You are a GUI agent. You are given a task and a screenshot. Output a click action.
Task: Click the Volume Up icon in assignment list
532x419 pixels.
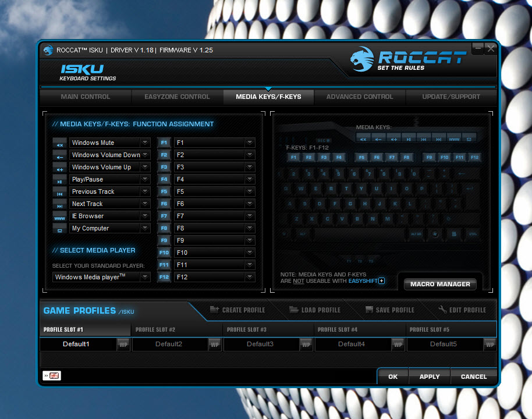pyautogui.click(x=60, y=168)
